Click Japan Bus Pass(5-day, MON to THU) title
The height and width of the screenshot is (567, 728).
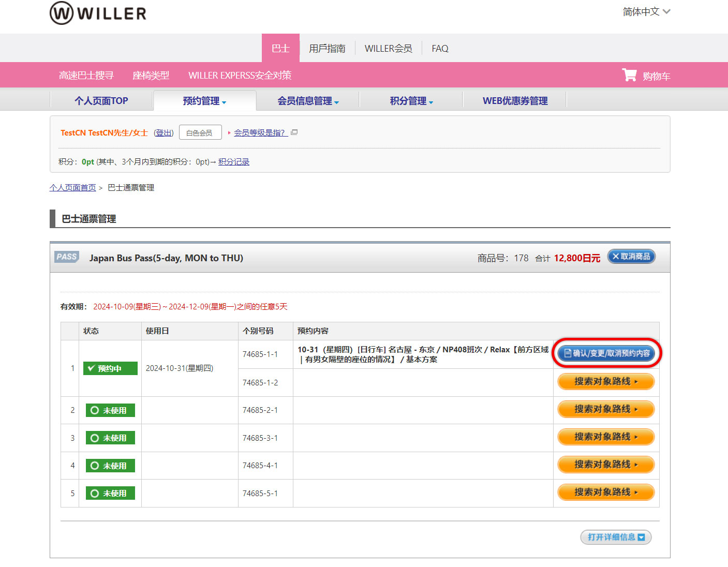(x=166, y=258)
